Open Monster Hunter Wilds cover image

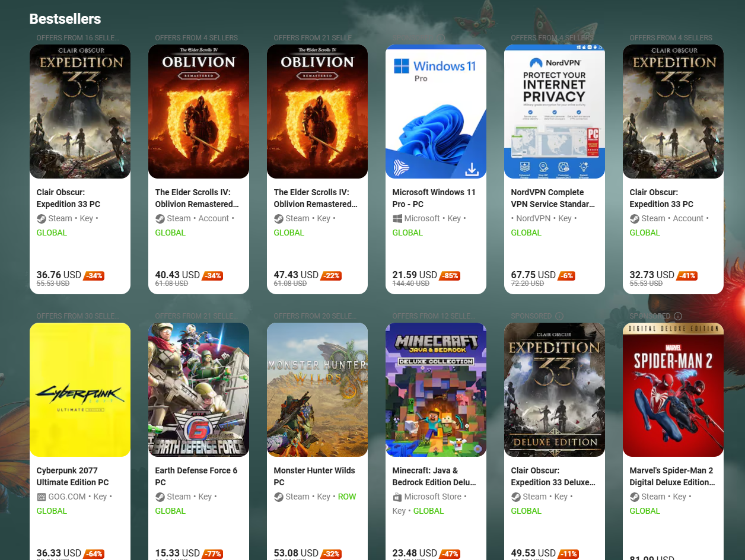click(x=317, y=390)
